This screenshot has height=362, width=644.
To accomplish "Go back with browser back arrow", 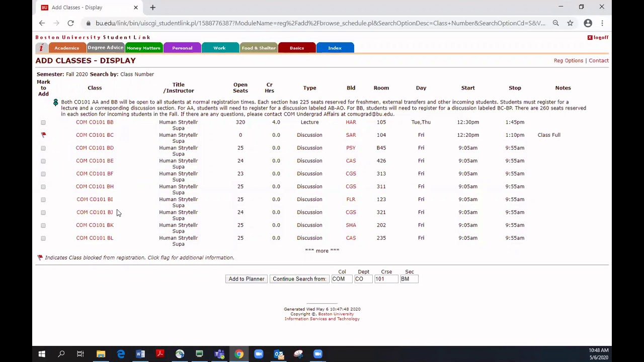I will click(42, 23).
